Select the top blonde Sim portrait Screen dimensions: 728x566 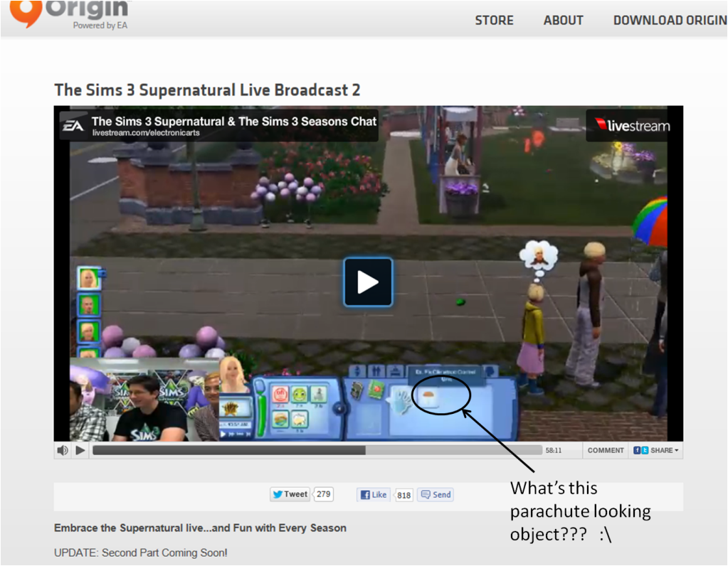(88, 279)
